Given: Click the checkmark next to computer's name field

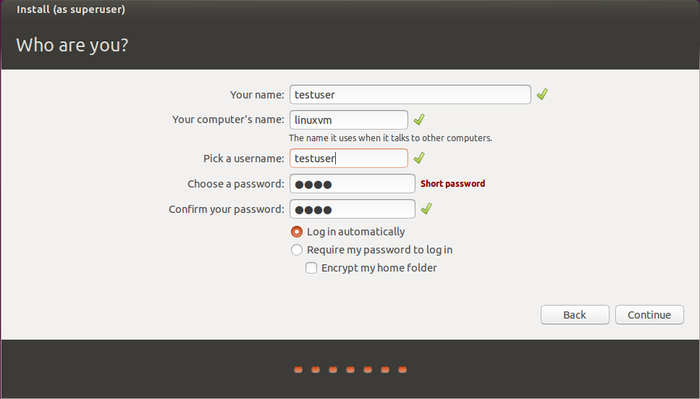Looking at the screenshot, I should click(x=419, y=120).
